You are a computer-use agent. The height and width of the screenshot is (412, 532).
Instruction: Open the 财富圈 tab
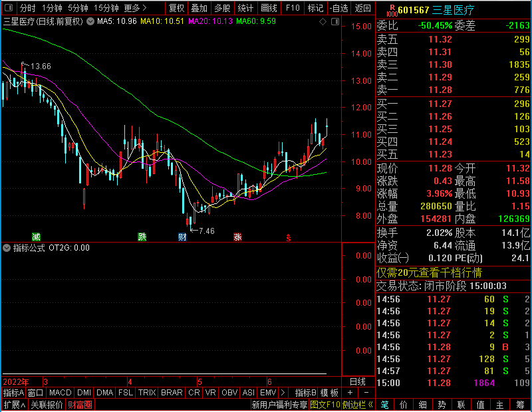(80, 405)
